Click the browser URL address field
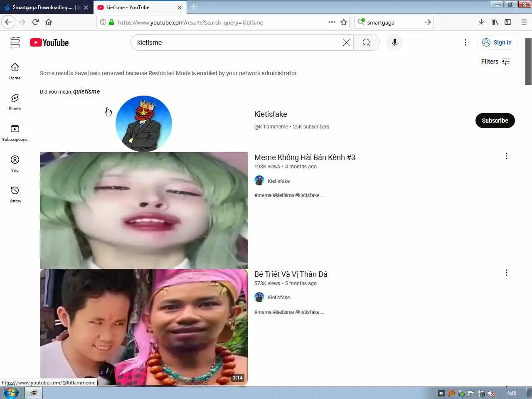The image size is (532, 399). (222, 22)
